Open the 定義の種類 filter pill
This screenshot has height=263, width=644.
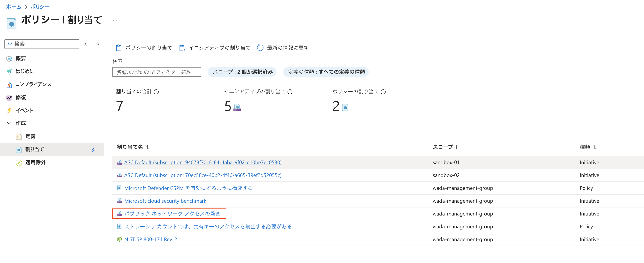coord(326,72)
